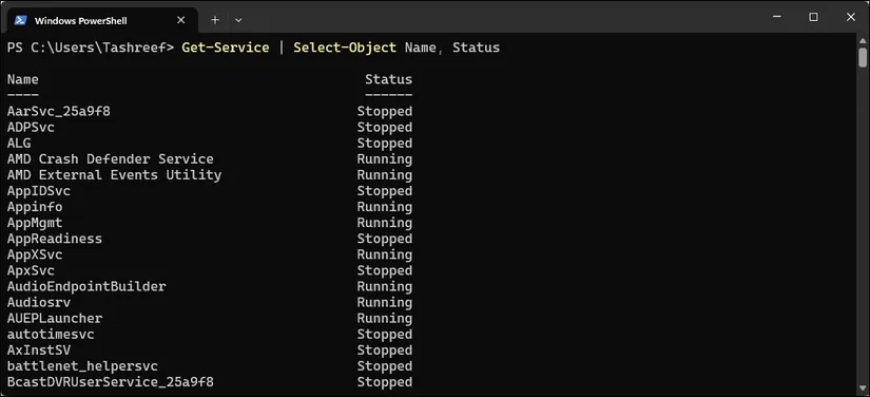
Task: Click the Get-Service command text
Action: click(225, 48)
